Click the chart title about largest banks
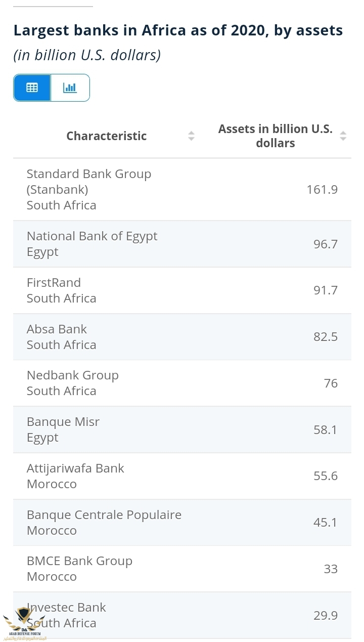 pos(178,30)
